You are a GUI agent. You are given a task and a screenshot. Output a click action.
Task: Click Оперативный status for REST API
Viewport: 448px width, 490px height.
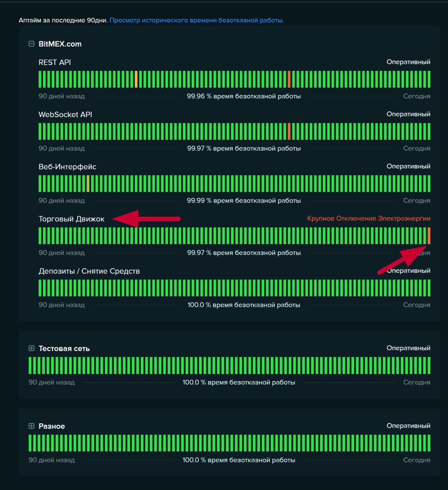[x=408, y=62]
